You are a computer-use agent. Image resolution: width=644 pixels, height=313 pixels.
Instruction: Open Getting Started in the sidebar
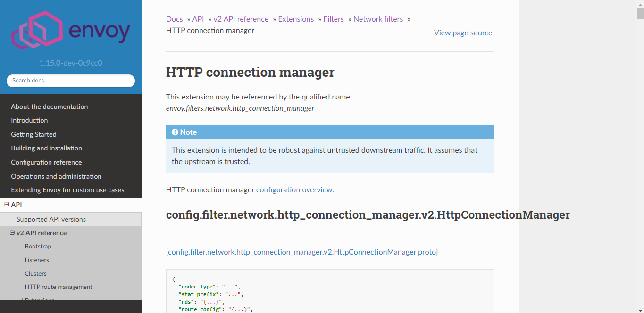pyautogui.click(x=33, y=134)
